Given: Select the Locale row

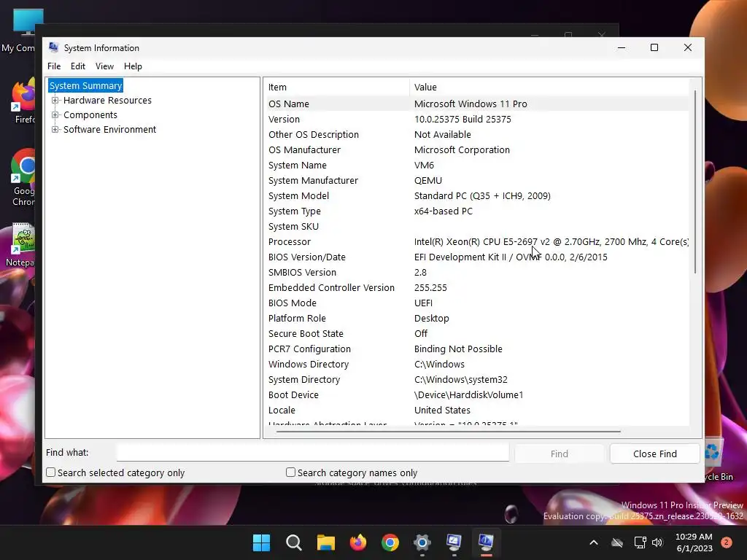Looking at the screenshot, I should [477, 410].
